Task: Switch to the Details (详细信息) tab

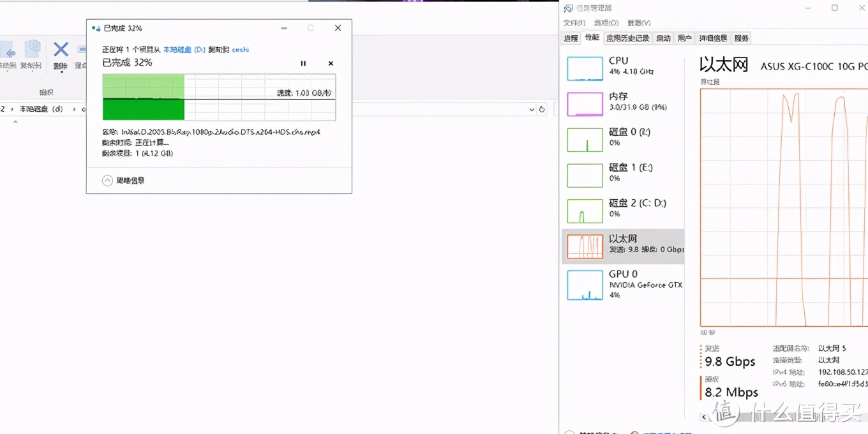Action: pos(712,38)
